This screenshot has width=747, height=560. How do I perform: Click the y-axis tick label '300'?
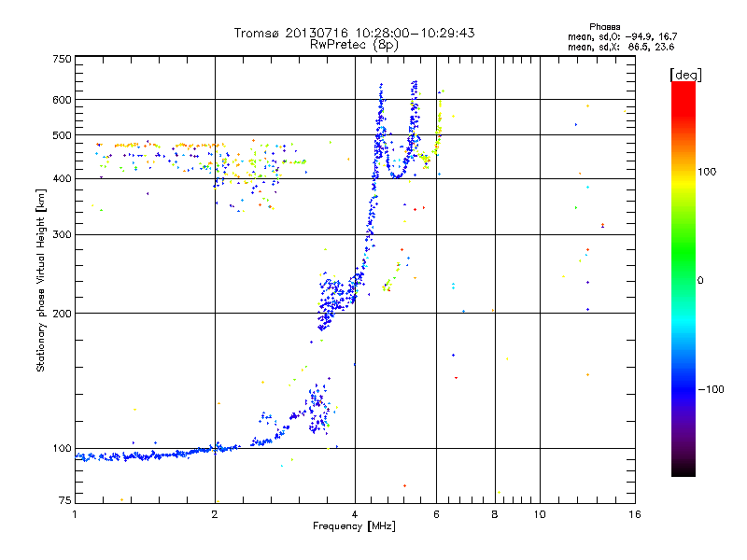pos(62,234)
